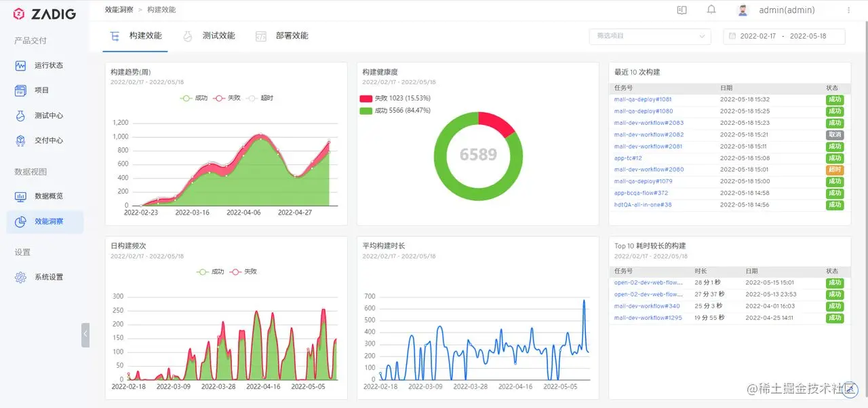Collapse the sidebar with the arrow handle

tap(85, 335)
